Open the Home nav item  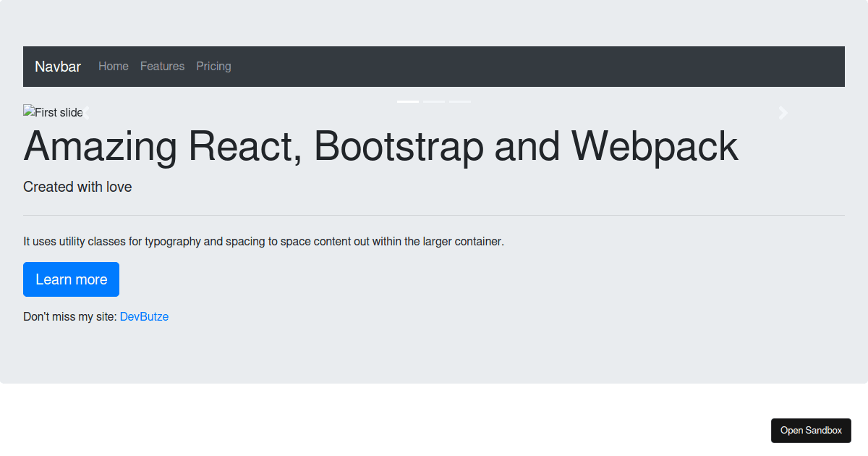[114, 67]
